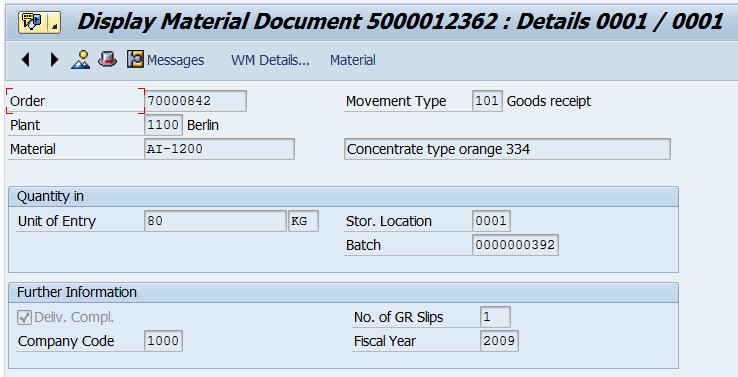Select the Batch field 0000000392
The height and width of the screenshot is (377, 738).
[515, 245]
